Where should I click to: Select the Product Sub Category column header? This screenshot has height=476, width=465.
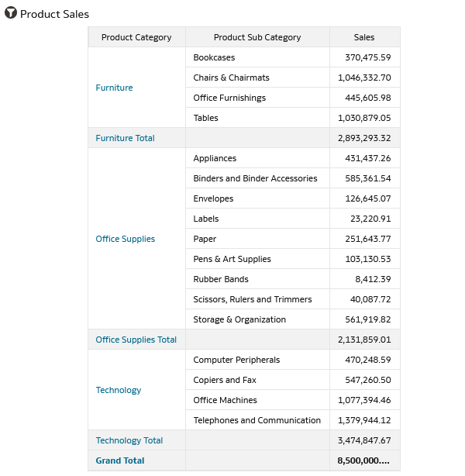click(257, 37)
